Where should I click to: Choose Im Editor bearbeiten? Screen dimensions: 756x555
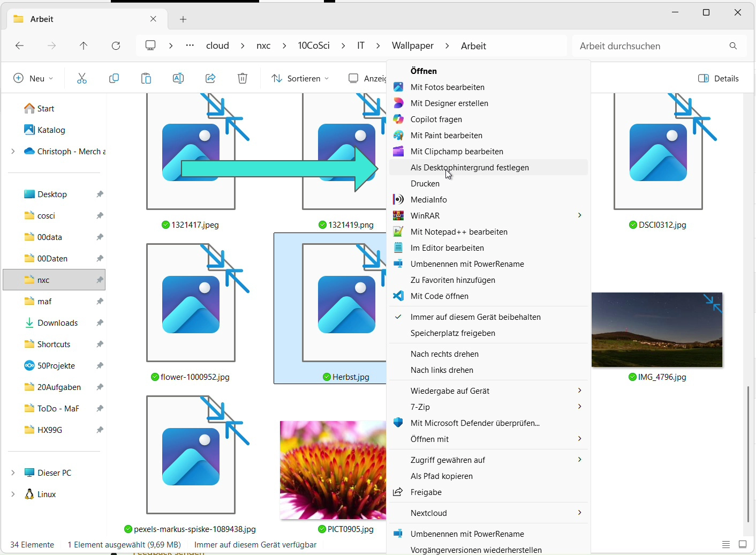[x=488, y=247]
